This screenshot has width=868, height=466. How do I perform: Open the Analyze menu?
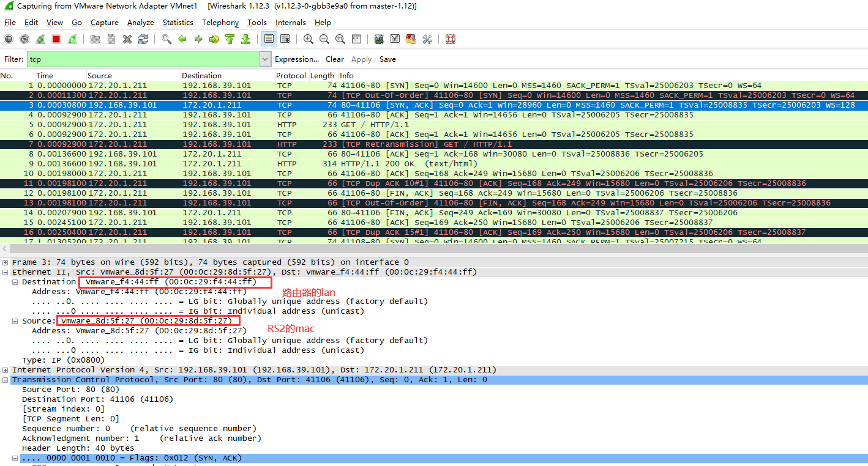click(141, 23)
